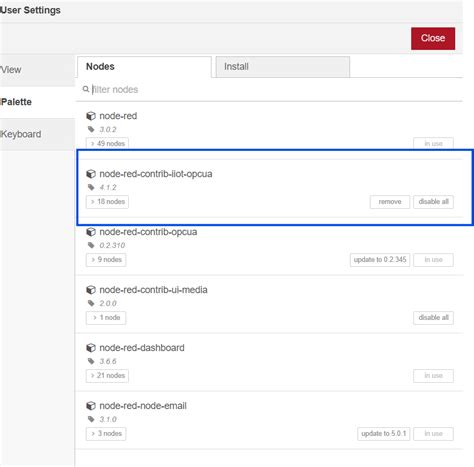The height and width of the screenshot is (467, 474).
Task: Open the Install tab
Action: point(283,67)
